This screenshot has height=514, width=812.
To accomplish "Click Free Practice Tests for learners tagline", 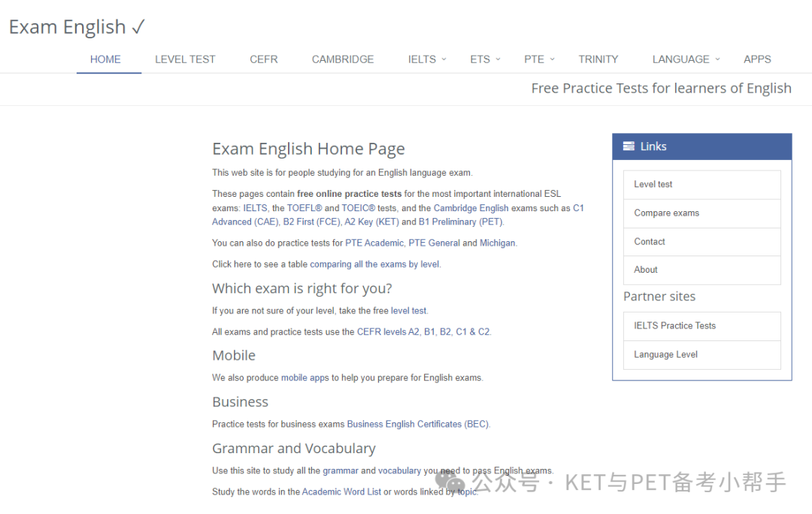I will [x=662, y=89].
